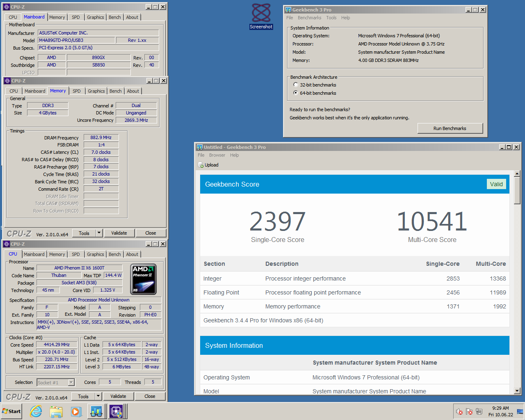Viewport: 525px width, 420px height.
Task: Open Help menu in Untitled Geekbench window
Action: pyautogui.click(x=234, y=155)
